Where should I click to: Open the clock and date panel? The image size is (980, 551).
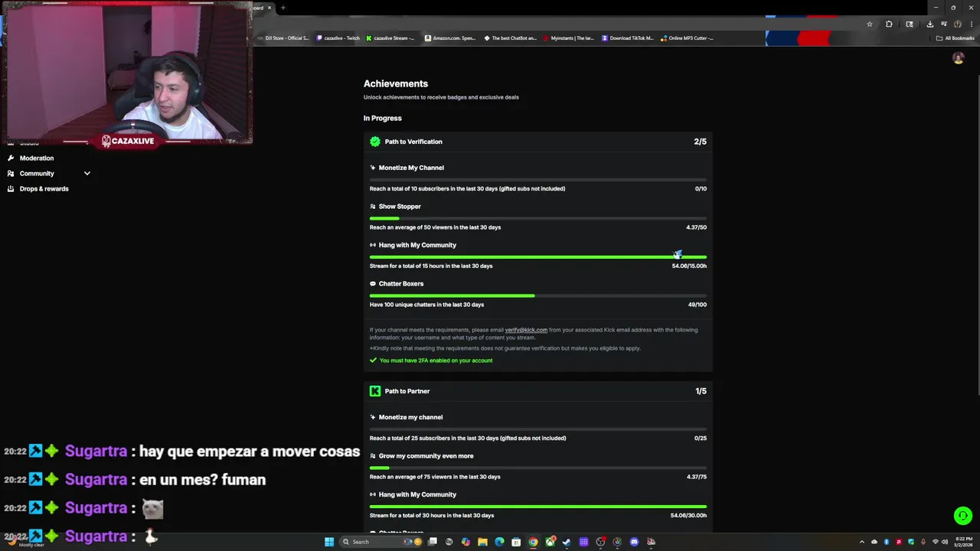click(963, 542)
